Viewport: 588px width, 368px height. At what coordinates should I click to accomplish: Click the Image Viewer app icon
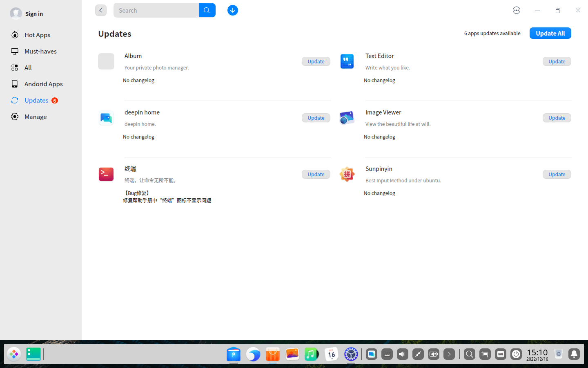point(347,118)
